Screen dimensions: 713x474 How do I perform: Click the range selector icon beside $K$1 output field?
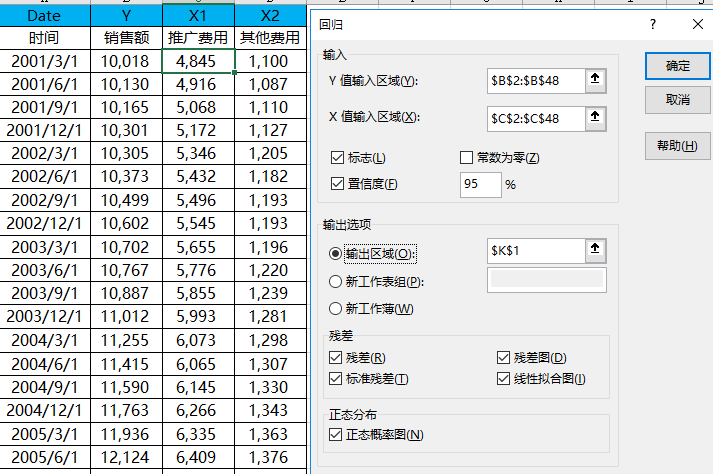[x=595, y=250]
